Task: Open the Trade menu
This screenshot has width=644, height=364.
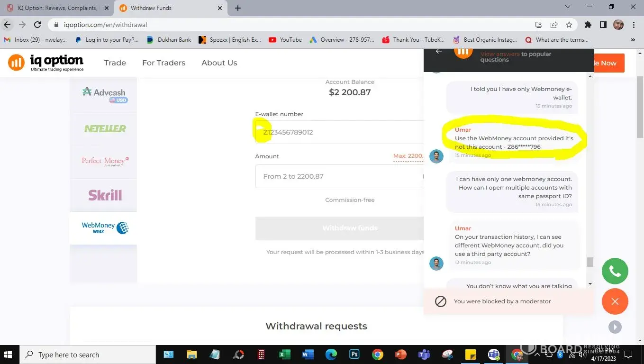Action: 115,63
